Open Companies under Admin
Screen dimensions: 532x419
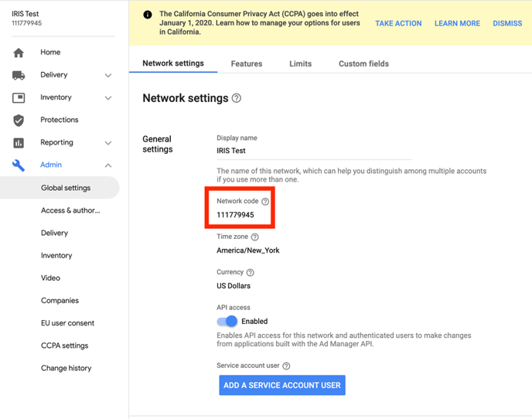coord(60,301)
